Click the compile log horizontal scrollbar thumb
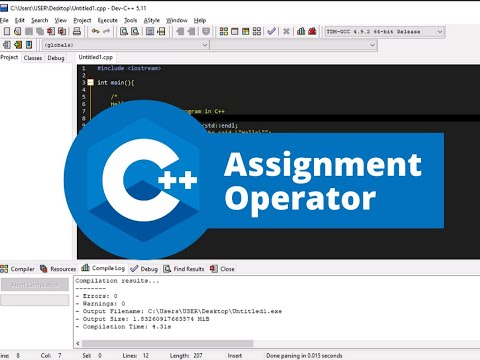The height and width of the screenshot is (360, 480). pos(168,343)
